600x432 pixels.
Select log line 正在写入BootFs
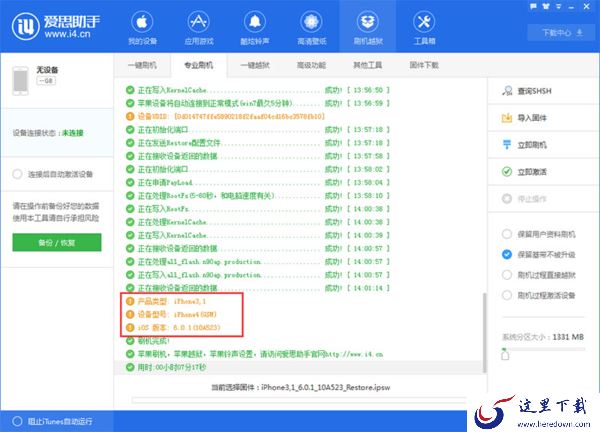(x=257, y=209)
